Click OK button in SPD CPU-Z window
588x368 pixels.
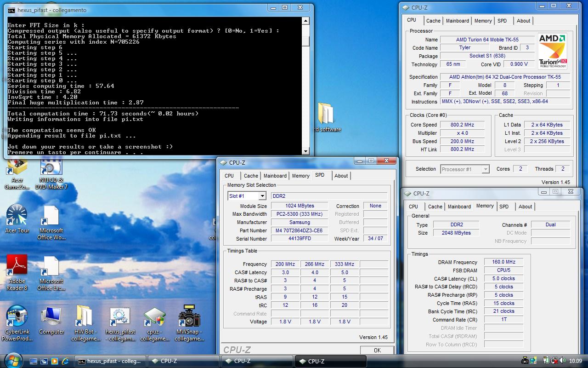(377, 350)
